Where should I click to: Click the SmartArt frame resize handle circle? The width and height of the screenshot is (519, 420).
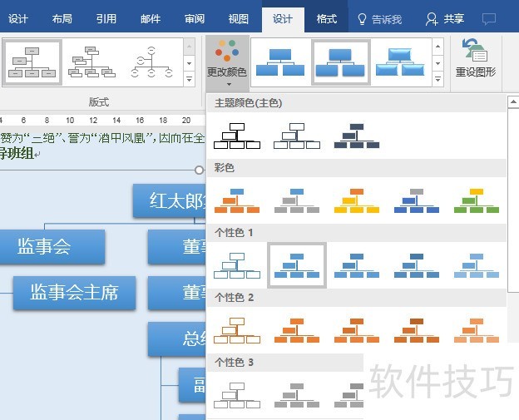click(199, 170)
